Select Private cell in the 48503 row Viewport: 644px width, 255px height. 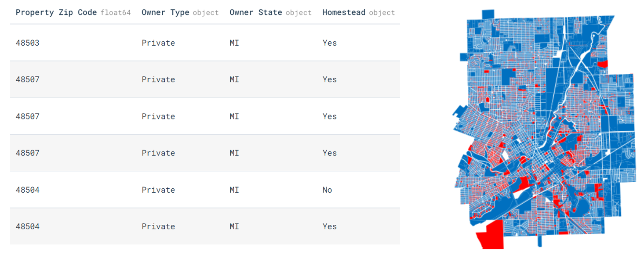point(158,43)
